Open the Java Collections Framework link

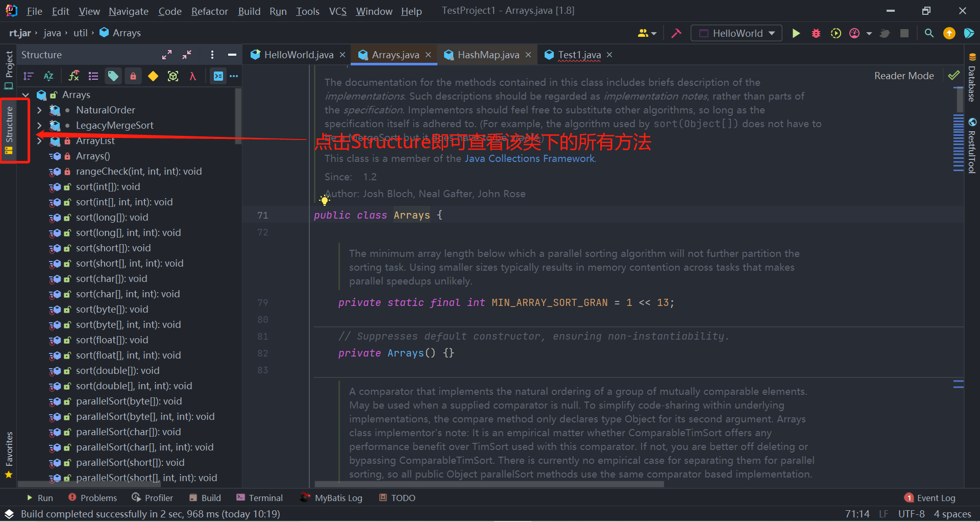[x=529, y=158]
